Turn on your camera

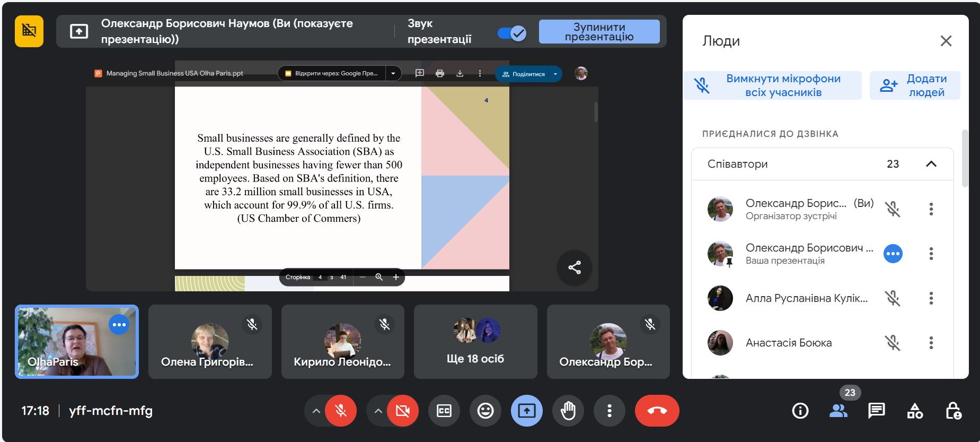[403, 411]
